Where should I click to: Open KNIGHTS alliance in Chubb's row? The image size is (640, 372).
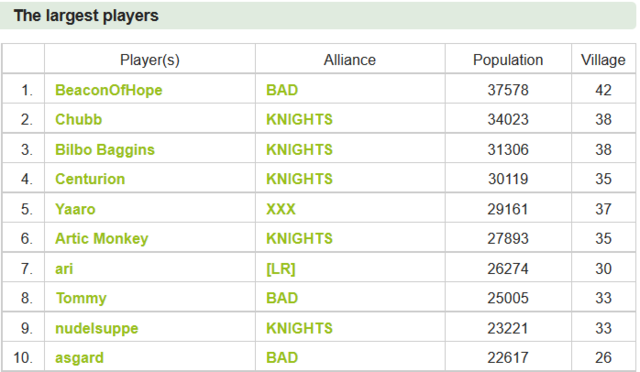click(299, 120)
